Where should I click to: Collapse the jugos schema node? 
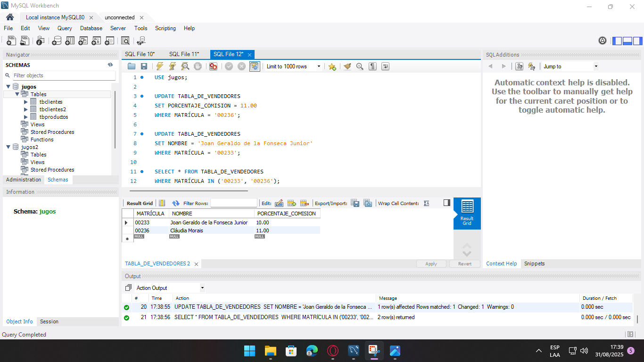click(x=8, y=87)
